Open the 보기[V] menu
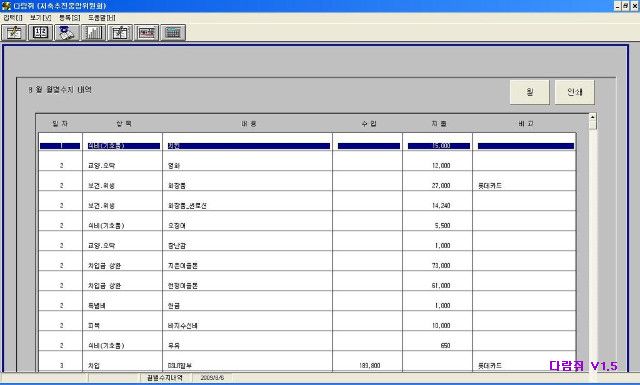 pos(40,18)
